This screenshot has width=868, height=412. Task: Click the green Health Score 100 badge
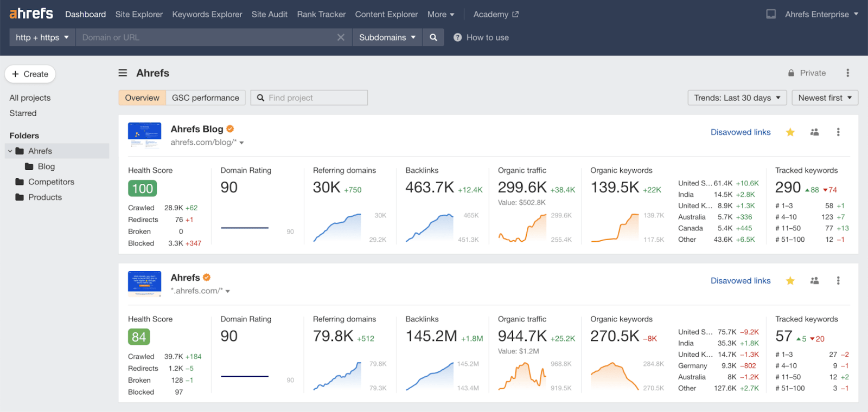tap(142, 189)
